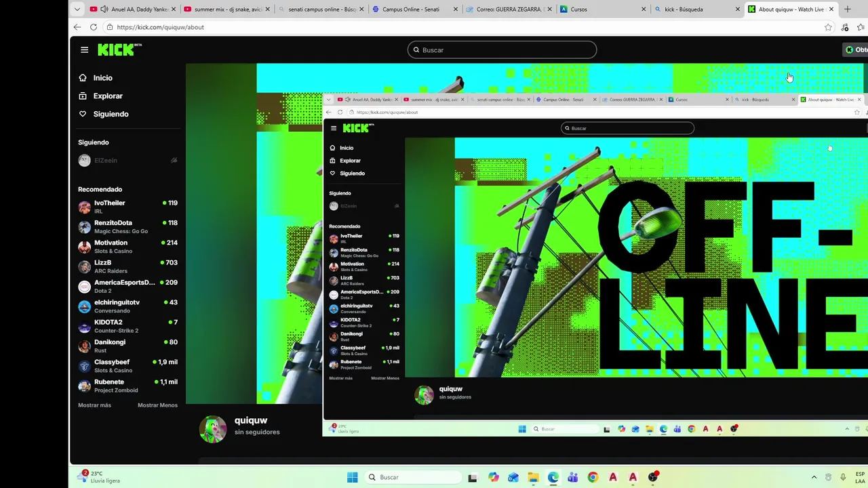Open RenzitoDota channel in main sidebar
Screen dimensions: 868x488
point(127,226)
